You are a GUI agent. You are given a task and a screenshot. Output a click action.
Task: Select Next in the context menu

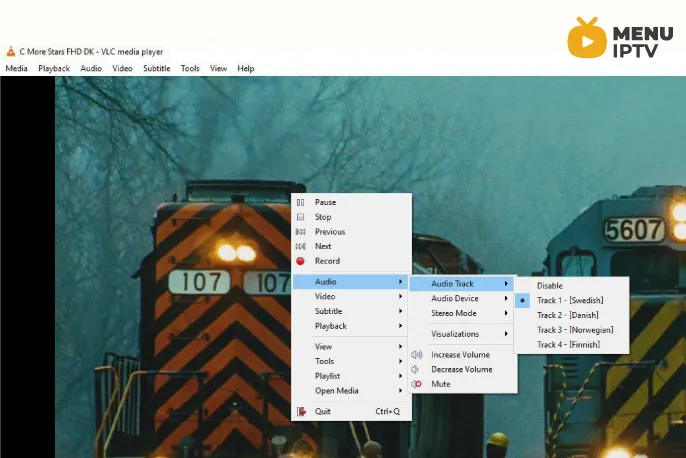(351, 246)
